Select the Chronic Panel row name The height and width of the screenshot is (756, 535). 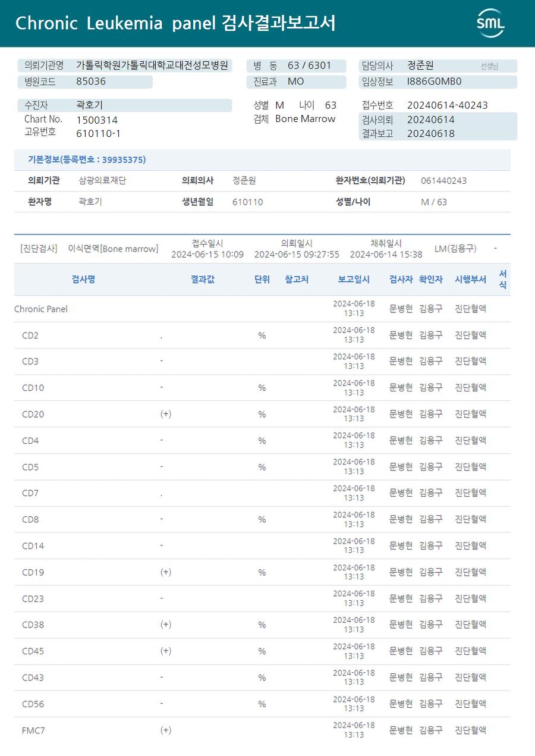click(41, 309)
